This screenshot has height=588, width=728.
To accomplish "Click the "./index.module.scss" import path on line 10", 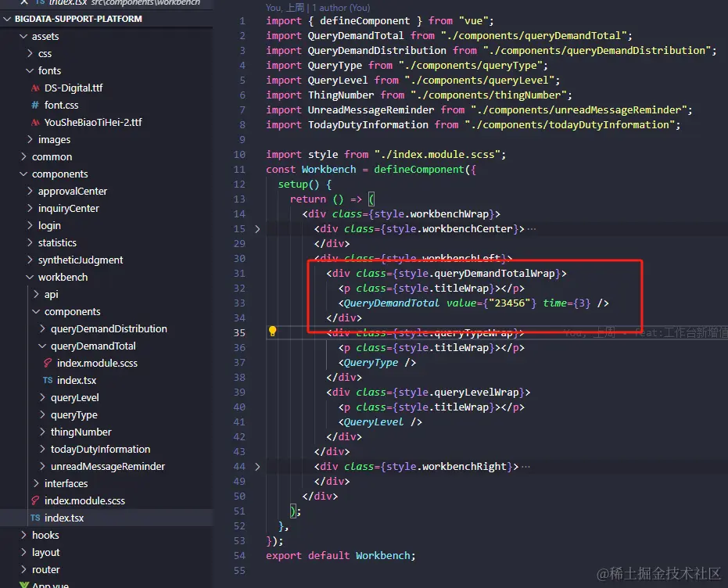I will point(437,155).
